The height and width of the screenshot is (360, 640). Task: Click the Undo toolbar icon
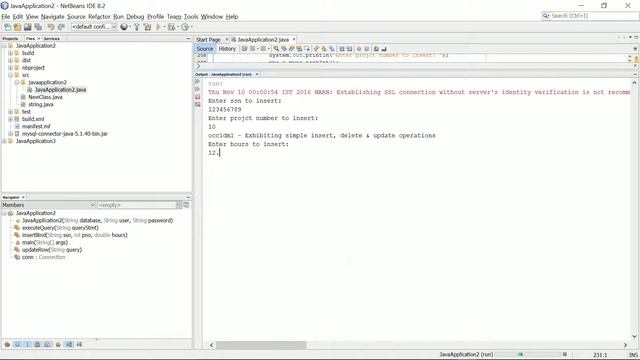click(x=51, y=27)
